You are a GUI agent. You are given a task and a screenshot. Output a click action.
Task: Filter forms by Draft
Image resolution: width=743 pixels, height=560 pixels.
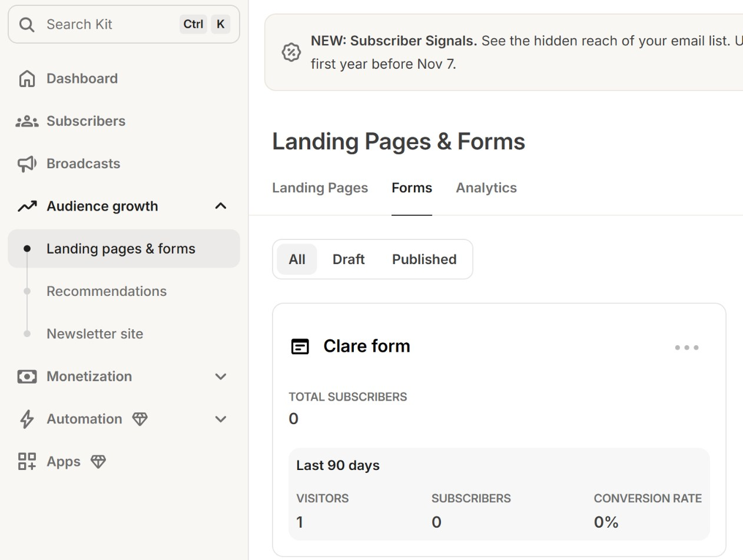349,259
